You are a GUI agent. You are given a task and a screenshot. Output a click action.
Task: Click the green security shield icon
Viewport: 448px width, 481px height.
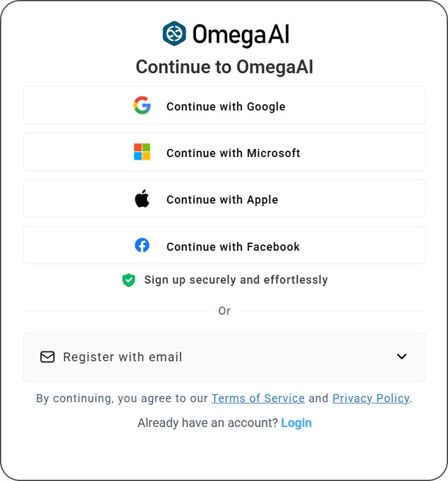(128, 280)
